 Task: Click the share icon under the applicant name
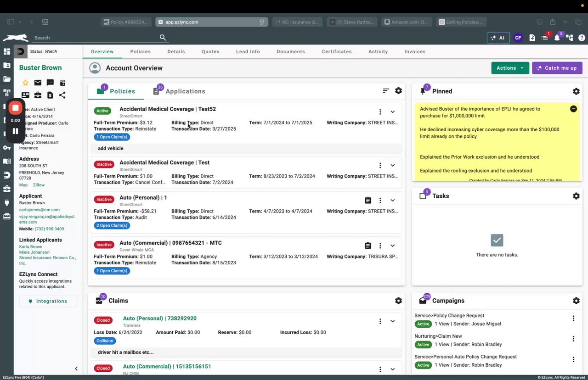[x=62, y=95]
